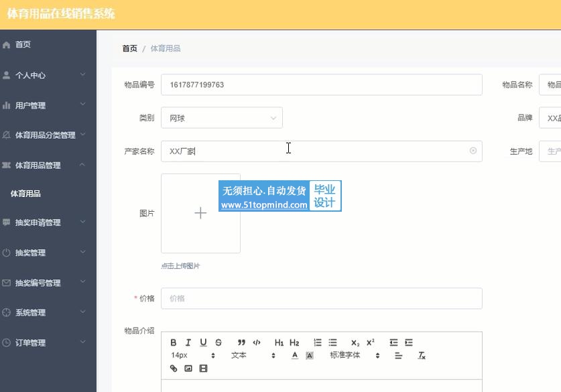Insert a video in editor
Image resolution: width=561 pixels, height=392 pixels.
click(x=203, y=369)
